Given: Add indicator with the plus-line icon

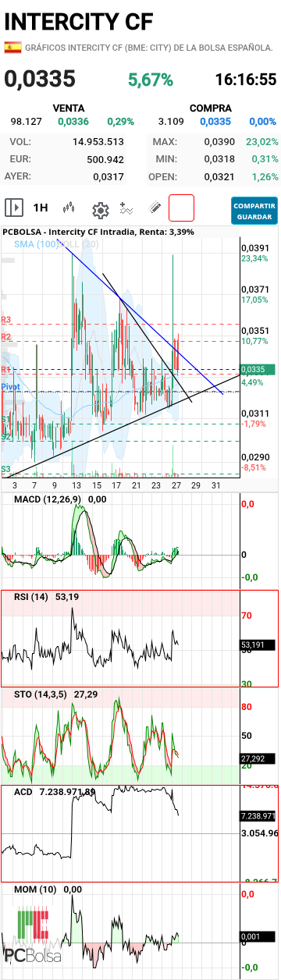Looking at the screenshot, I should [127, 208].
